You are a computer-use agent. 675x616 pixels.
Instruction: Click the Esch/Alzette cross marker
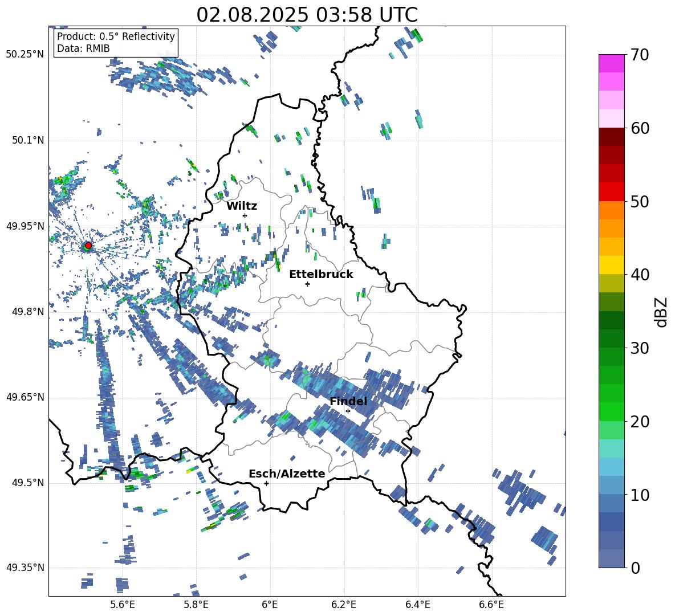click(266, 483)
